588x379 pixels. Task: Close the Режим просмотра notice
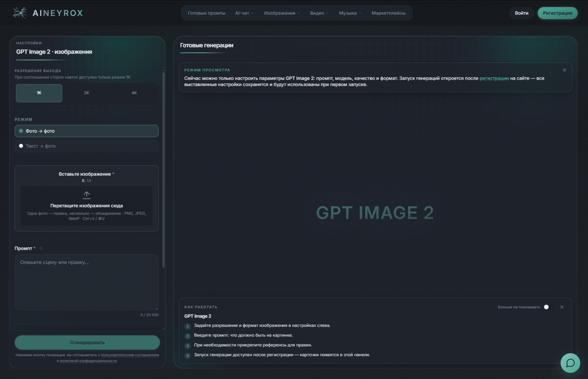coord(564,70)
